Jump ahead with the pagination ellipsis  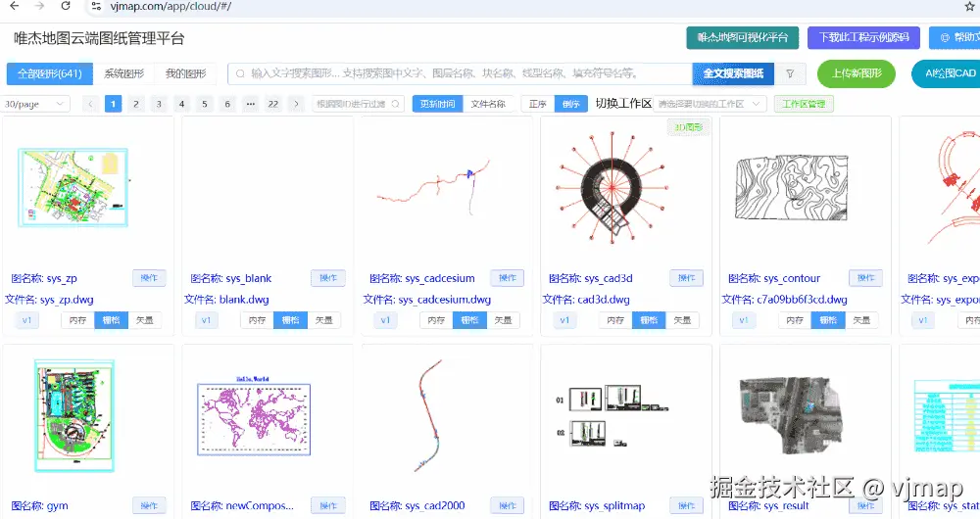(250, 104)
